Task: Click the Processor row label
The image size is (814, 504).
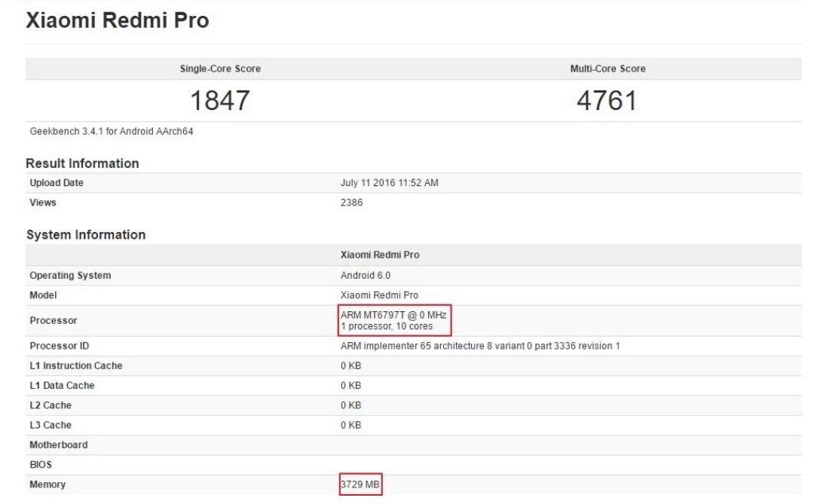Action: [x=54, y=320]
